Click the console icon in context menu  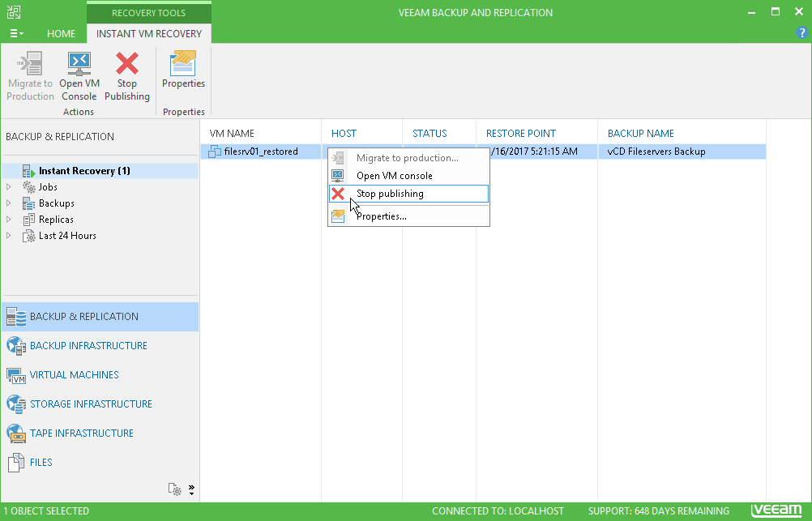tap(338, 176)
